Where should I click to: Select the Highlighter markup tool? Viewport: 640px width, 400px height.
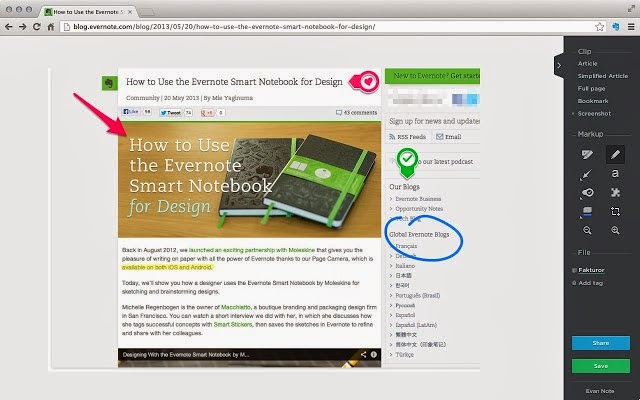click(587, 154)
